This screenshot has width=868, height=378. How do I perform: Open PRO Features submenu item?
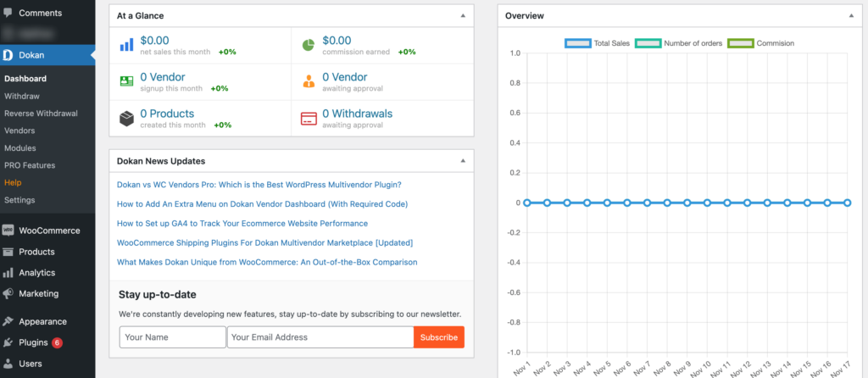[x=30, y=165]
